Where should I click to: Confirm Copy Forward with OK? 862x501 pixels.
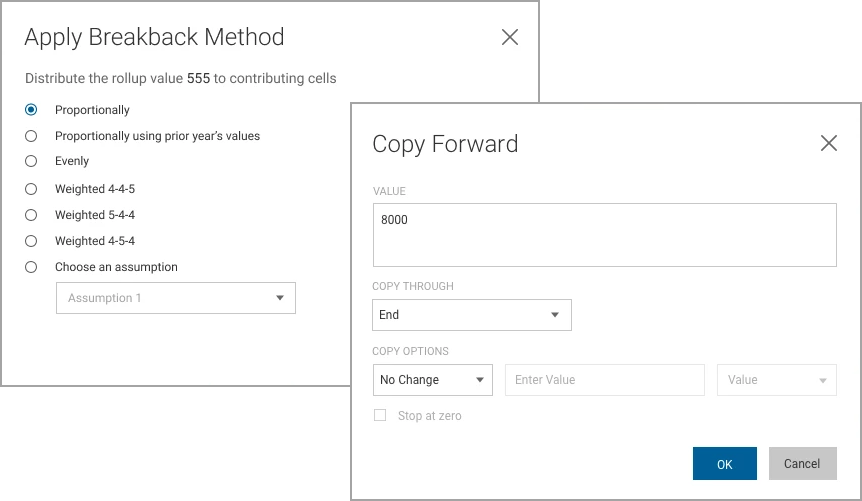click(x=725, y=464)
